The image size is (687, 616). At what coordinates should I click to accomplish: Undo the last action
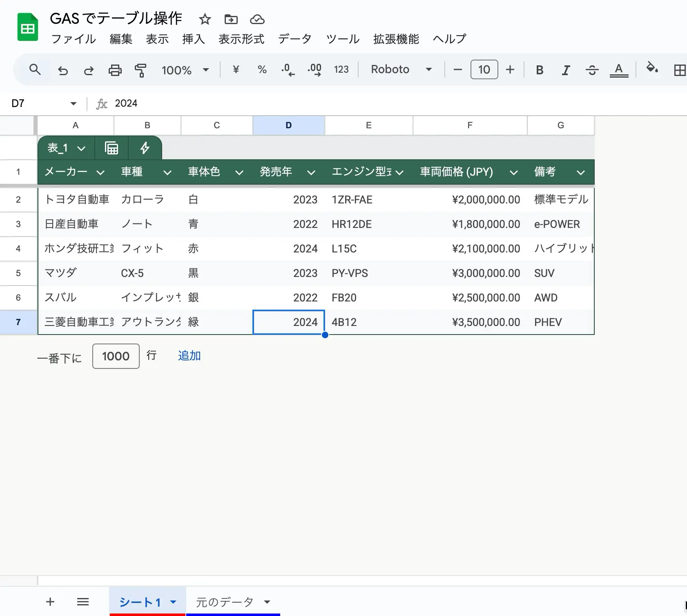(x=62, y=70)
